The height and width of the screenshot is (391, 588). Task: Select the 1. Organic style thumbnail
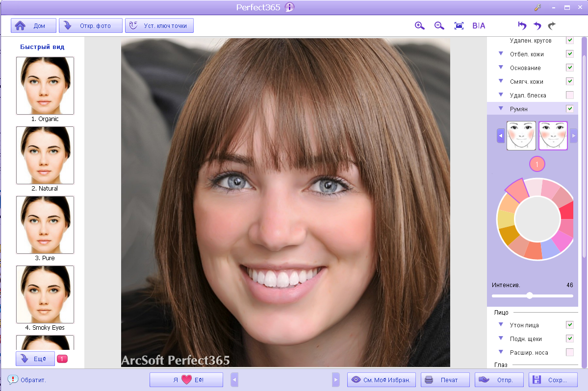tap(45, 86)
